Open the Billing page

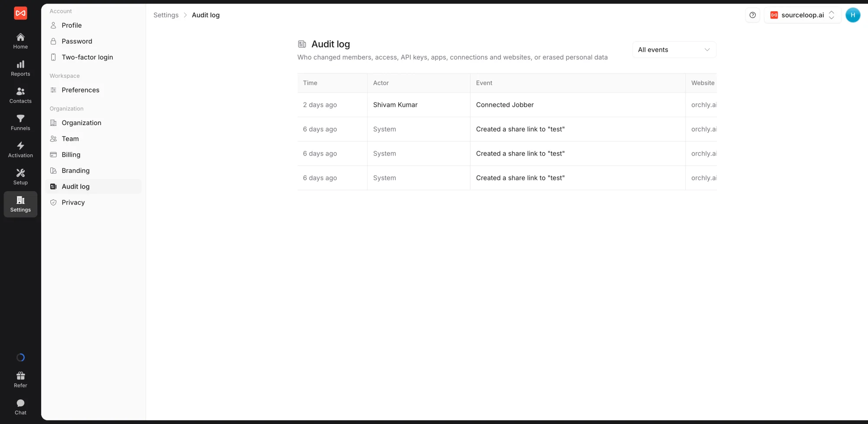[93, 155]
